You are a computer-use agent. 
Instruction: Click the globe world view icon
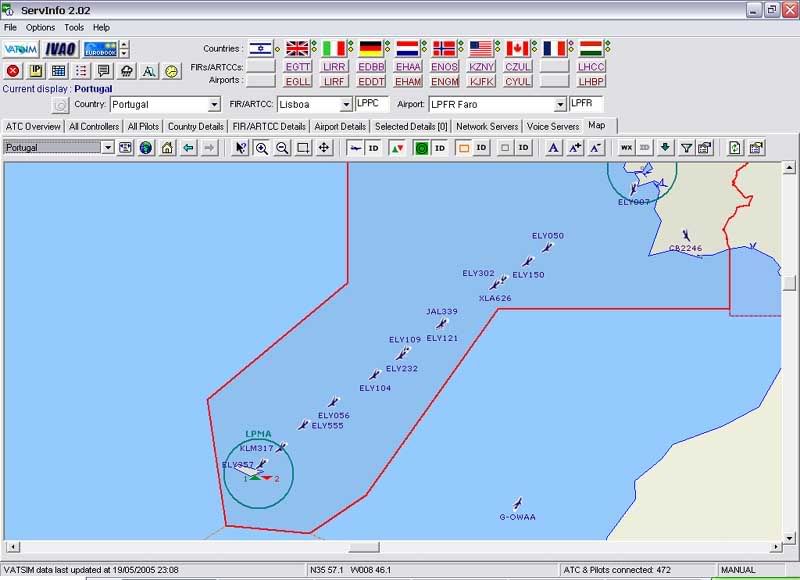click(x=146, y=148)
